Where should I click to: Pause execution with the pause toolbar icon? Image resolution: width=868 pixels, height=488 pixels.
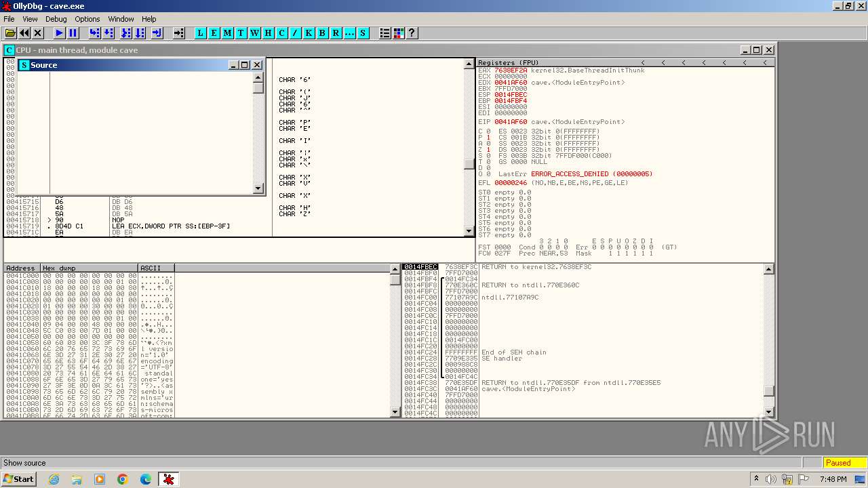tap(73, 33)
